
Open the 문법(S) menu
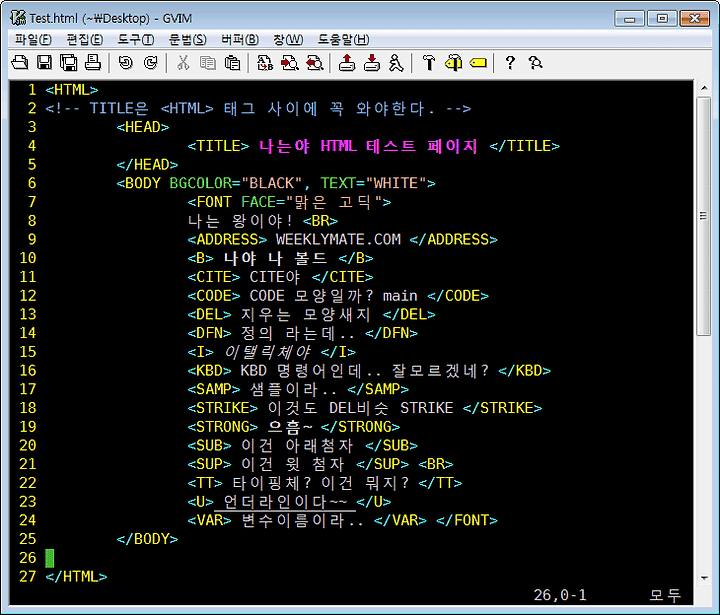pyautogui.click(x=187, y=39)
